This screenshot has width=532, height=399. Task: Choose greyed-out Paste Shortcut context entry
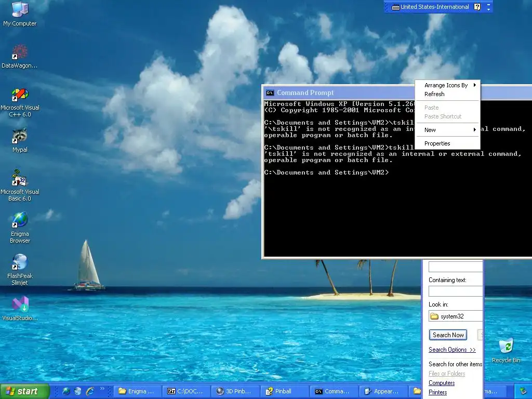[x=447, y=116]
